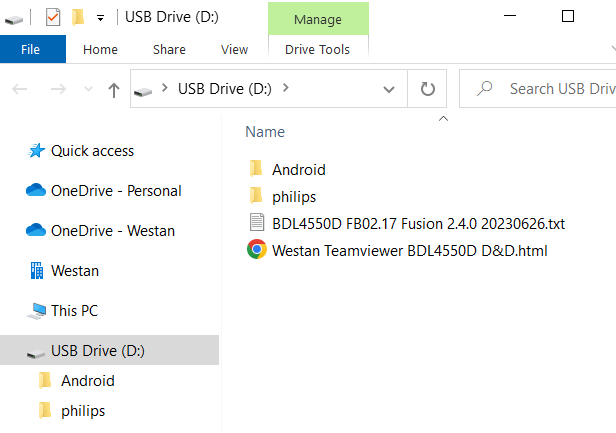The width and height of the screenshot is (616, 433).
Task: Click the New folder icon in title bar
Action: tap(77, 16)
